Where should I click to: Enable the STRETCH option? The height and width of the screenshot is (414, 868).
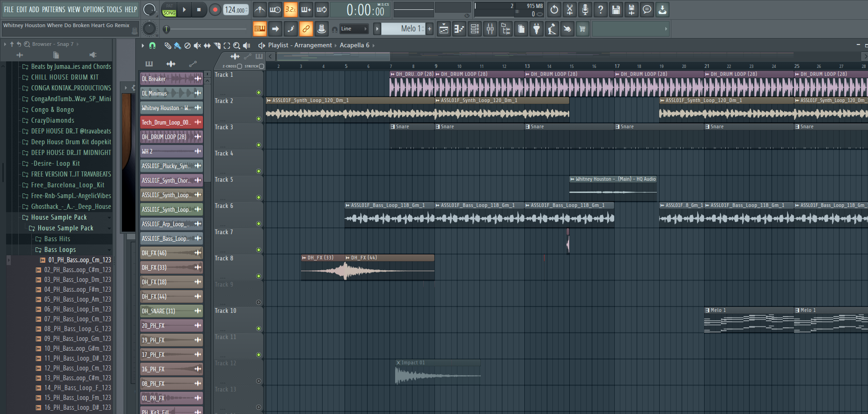tap(262, 66)
